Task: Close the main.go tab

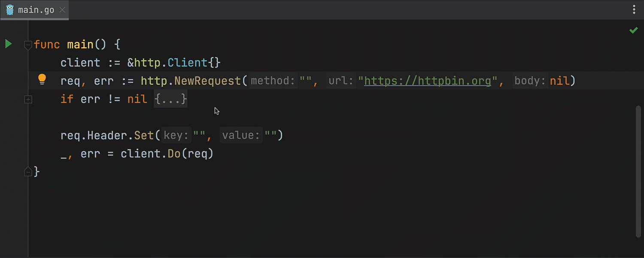Action: [x=62, y=10]
